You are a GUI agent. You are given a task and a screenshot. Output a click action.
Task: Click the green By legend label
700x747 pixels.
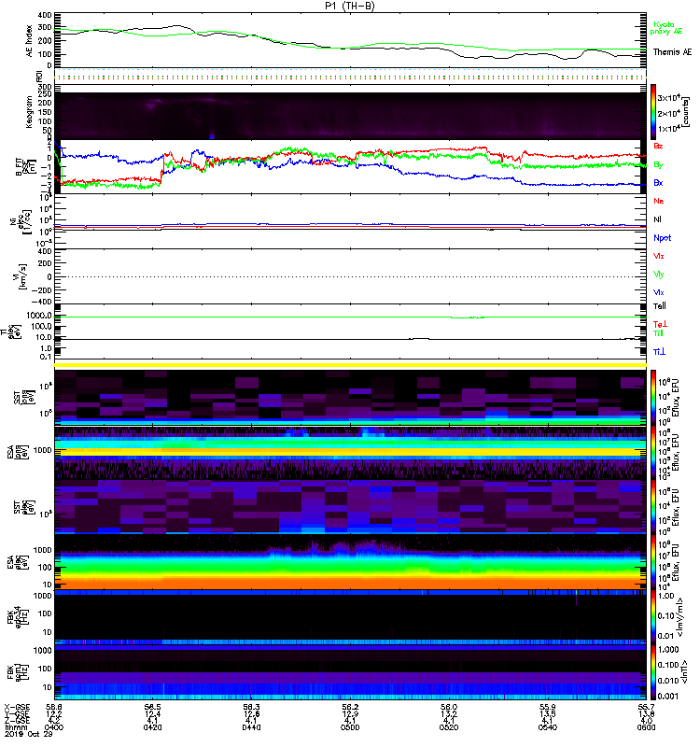[x=658, y=165]
